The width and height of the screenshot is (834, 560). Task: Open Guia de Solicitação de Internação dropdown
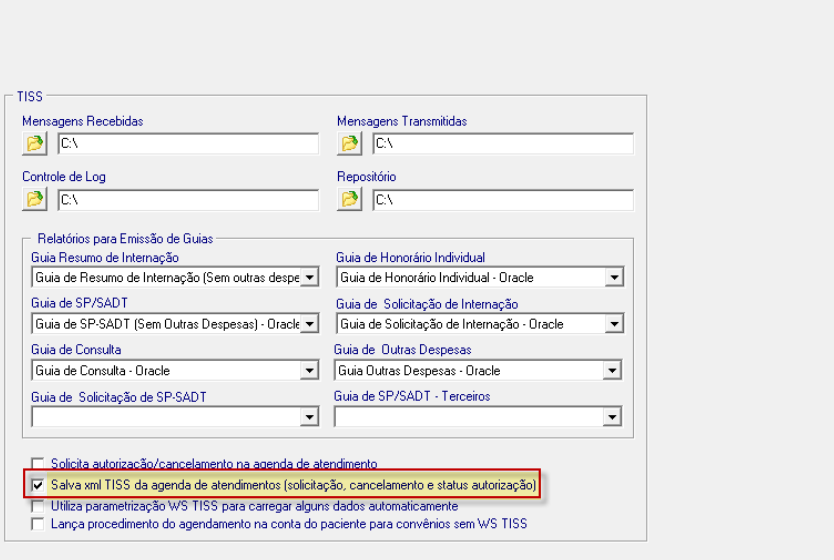coord(614,324)
